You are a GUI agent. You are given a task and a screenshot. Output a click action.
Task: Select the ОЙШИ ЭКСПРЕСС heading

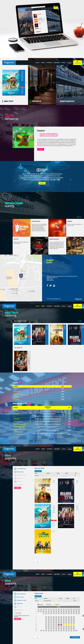pyautogui.click(x=54, y=239)
